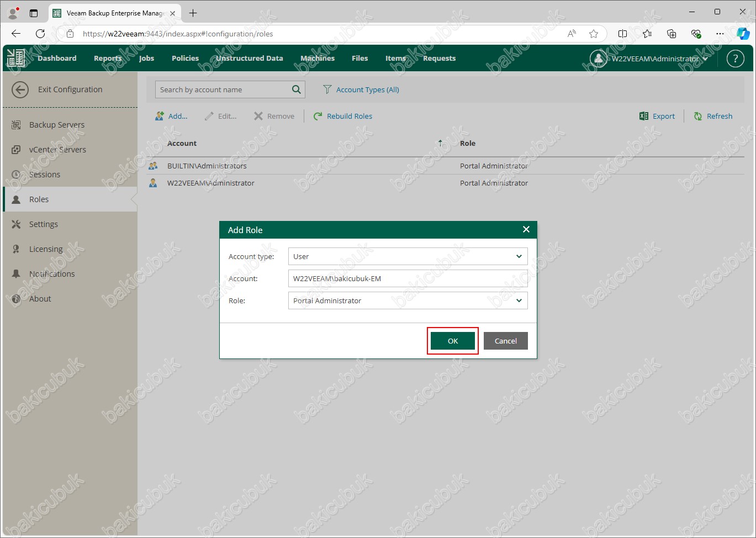The width and height of the screenshot is (756, 538).
Task: Click the OK button in Add Role dialog
Action: [x=453, y=341]
